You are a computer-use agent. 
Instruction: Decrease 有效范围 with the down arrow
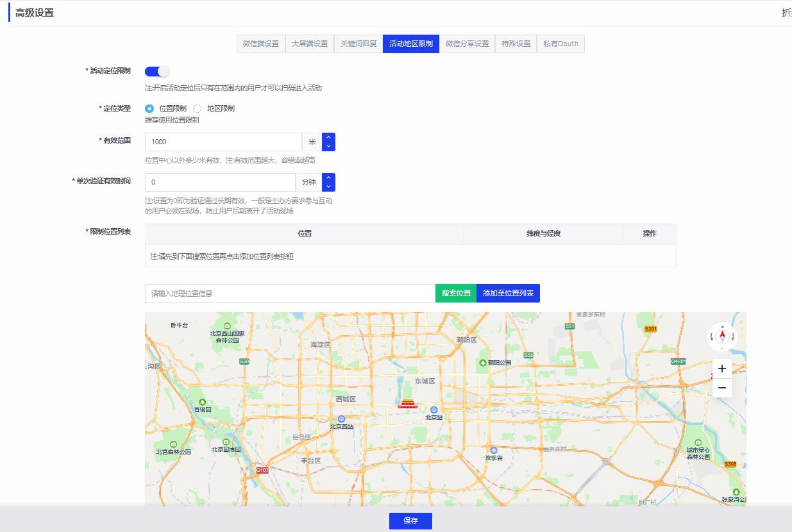(x=328, y=146)
